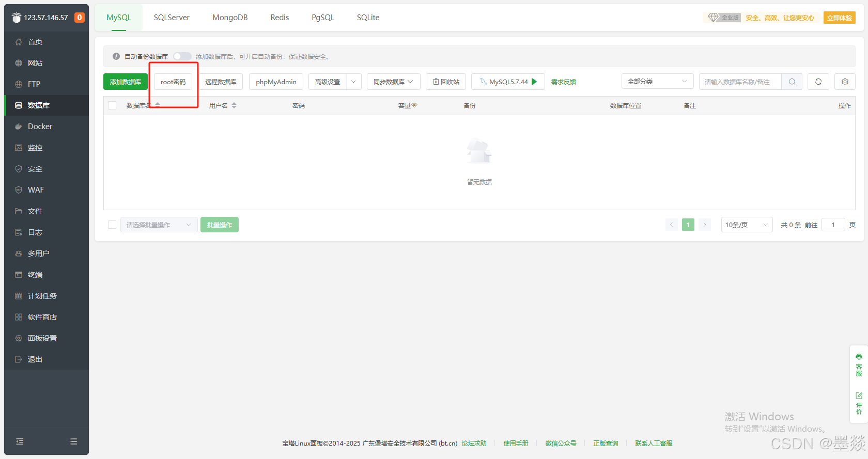
Task: Switch to SQLServer tab
Action: pos(172,18)
